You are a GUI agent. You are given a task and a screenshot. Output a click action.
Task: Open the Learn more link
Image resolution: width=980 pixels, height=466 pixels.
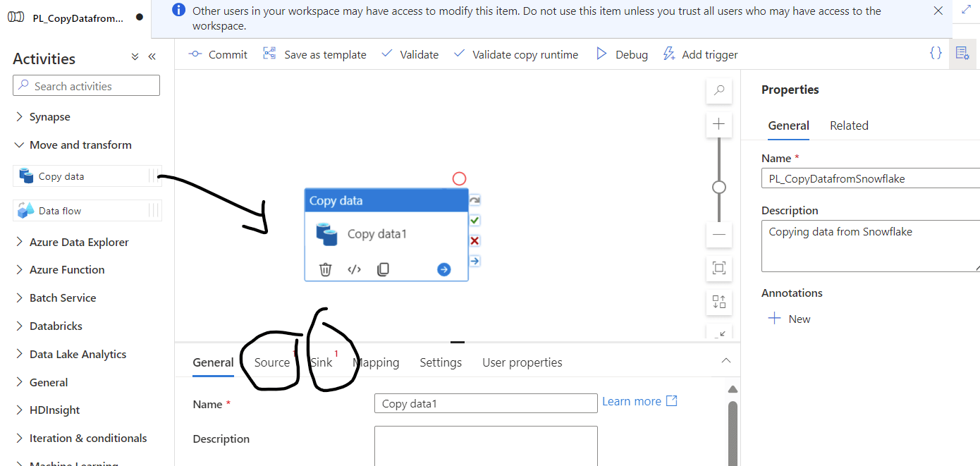[x=639, y=401]
